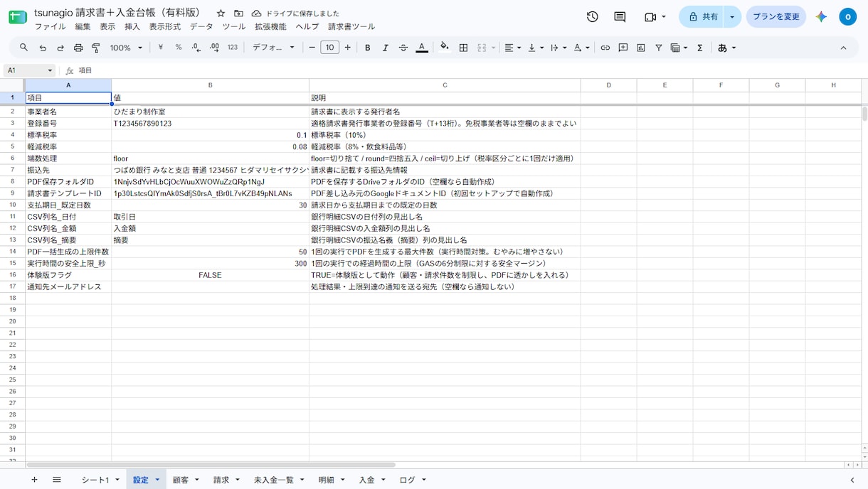Format as currency (¥)

pyautogui.click(x=161, y=48)
